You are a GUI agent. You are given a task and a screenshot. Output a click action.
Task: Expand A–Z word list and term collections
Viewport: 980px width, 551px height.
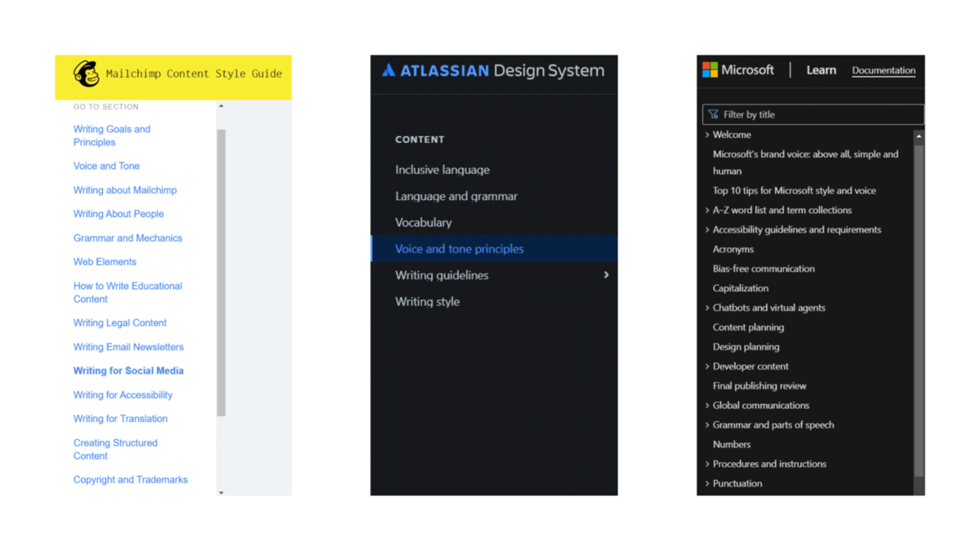(x=707, y=210)
